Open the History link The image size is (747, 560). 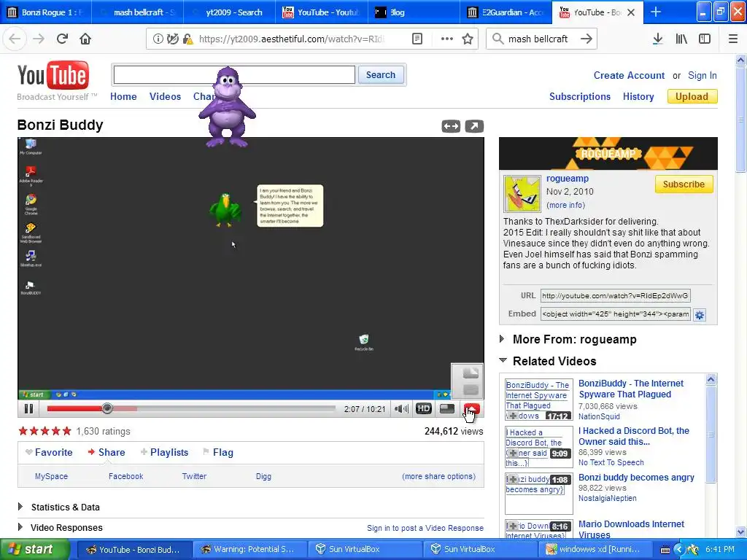(x=638, y=96)
